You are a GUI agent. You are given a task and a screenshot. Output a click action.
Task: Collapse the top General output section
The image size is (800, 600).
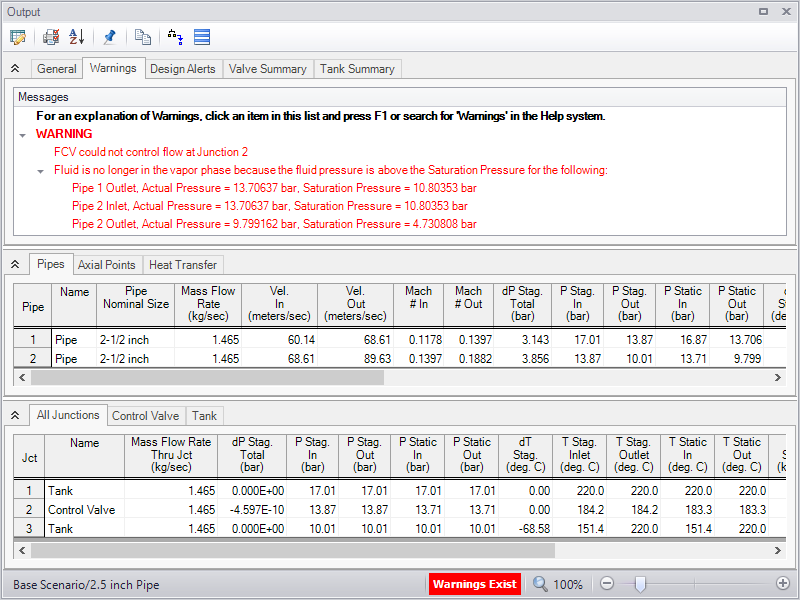click(15, 69)
